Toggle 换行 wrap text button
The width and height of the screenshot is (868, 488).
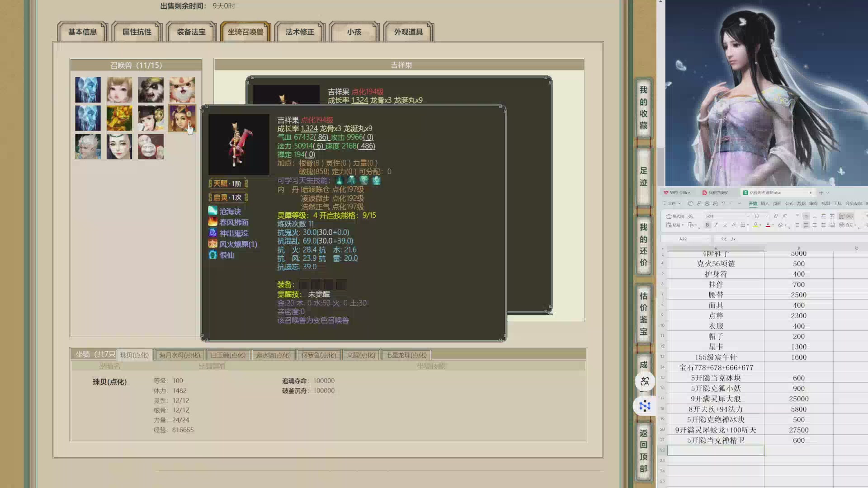pos(846,216)
